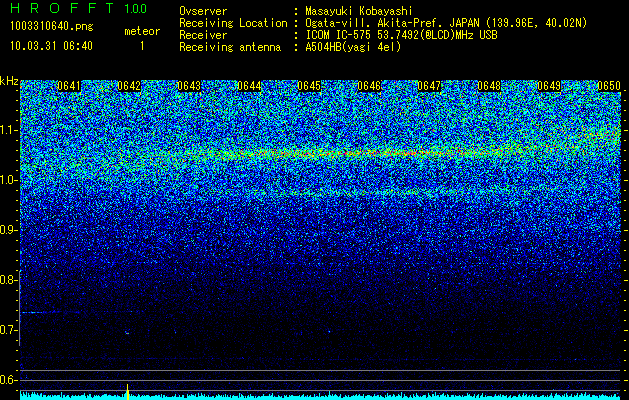The height and width of the screenshot is (400, 629).
Task: Click the date 10.03.31 06:40
Action: 51,46
